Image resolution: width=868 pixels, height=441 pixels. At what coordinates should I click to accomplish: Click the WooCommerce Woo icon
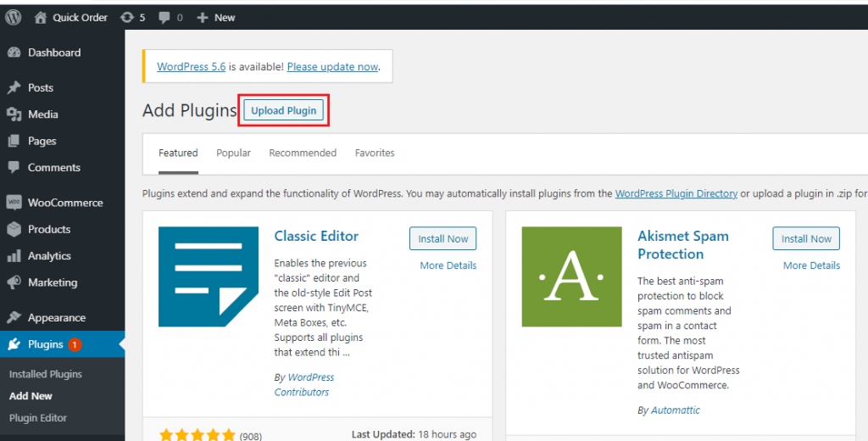(x=14, y=203)
